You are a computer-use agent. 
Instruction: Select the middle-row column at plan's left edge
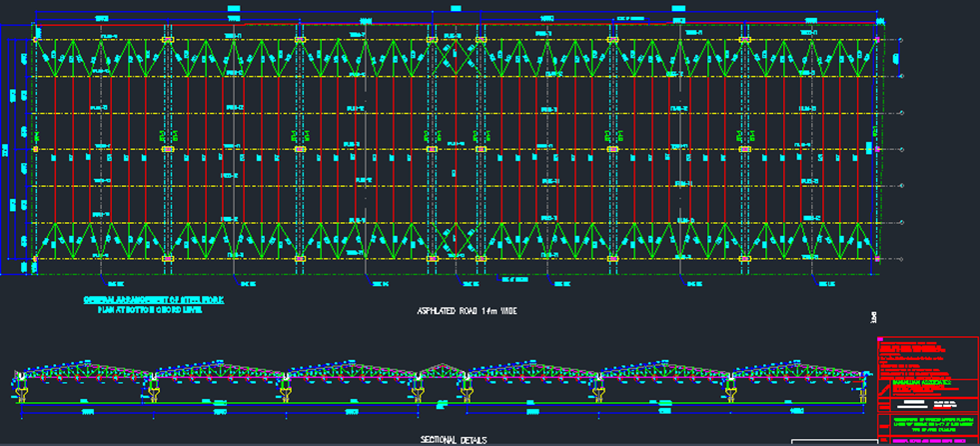click(x=34, y=150)
